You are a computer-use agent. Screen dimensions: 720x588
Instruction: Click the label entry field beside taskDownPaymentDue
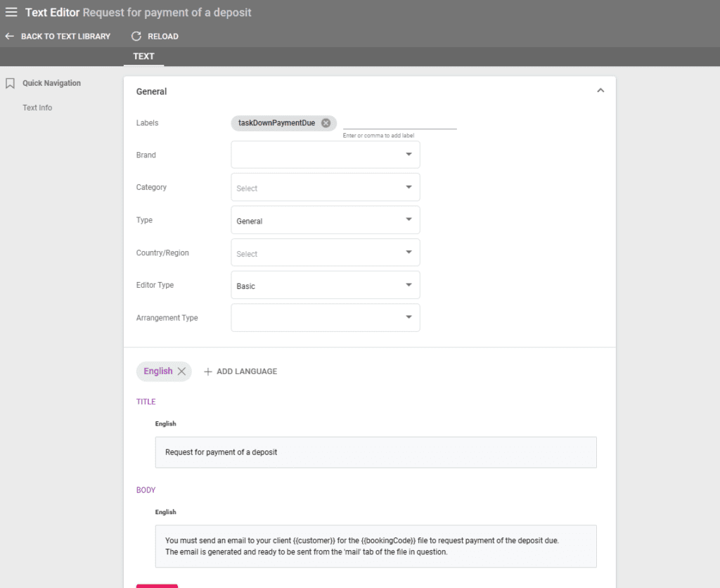[x=399, y=122]
